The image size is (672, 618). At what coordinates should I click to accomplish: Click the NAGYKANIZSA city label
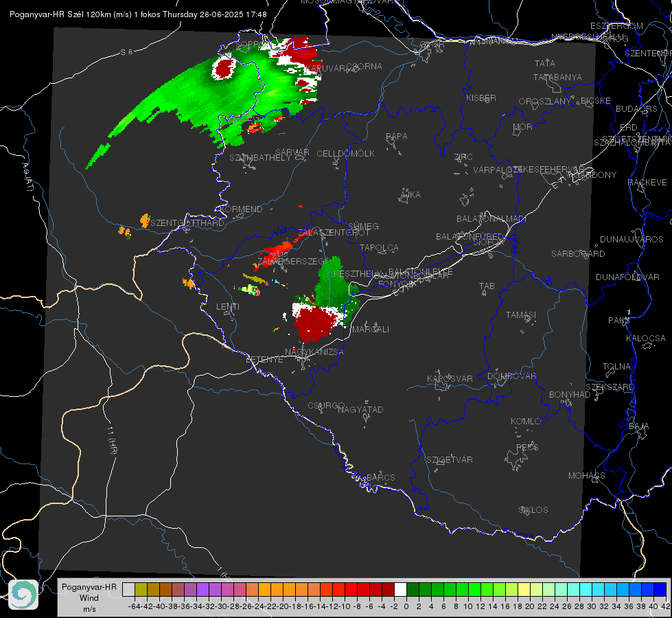(314, 352)
